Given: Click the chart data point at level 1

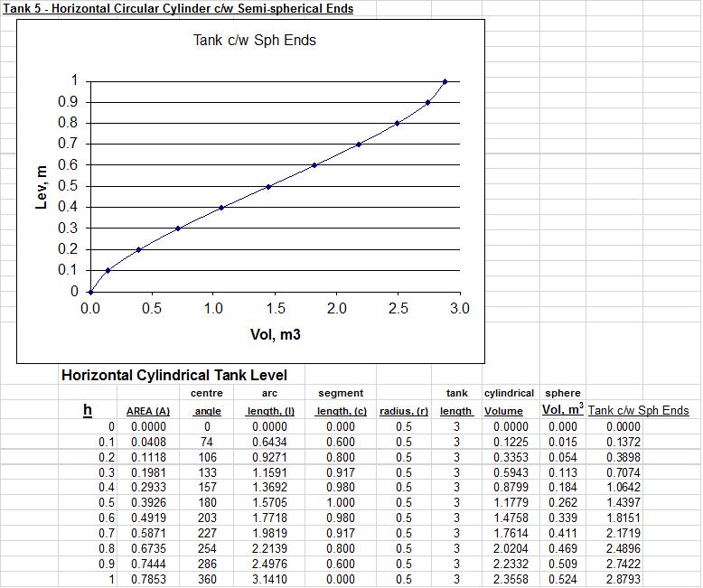Looking at the screenshot, I should [x=445, y=81].
